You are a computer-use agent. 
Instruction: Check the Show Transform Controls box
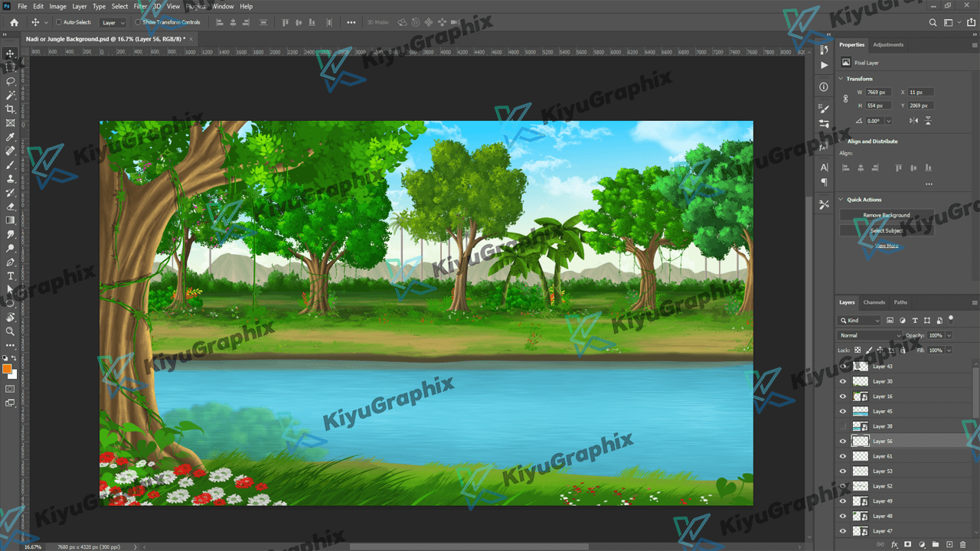tap(138, 22)
